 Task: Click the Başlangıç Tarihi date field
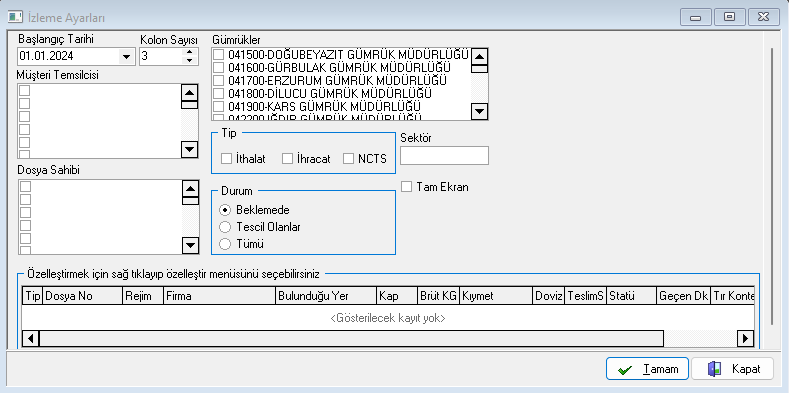click(69, 56)
